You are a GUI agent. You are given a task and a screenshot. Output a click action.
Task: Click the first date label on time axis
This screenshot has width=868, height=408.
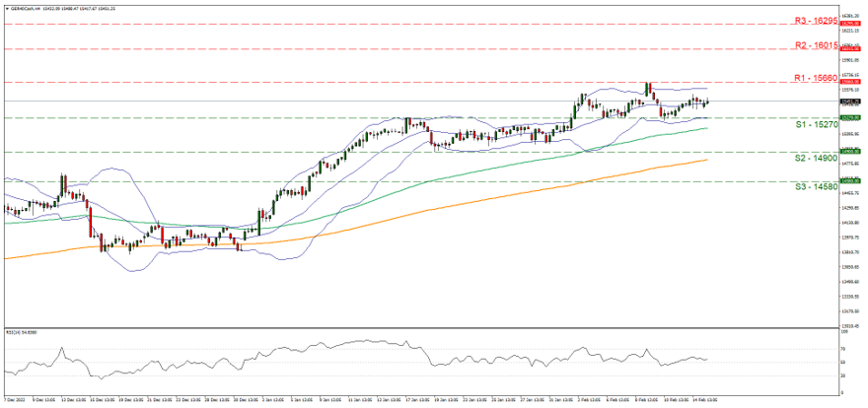[17, 401]
